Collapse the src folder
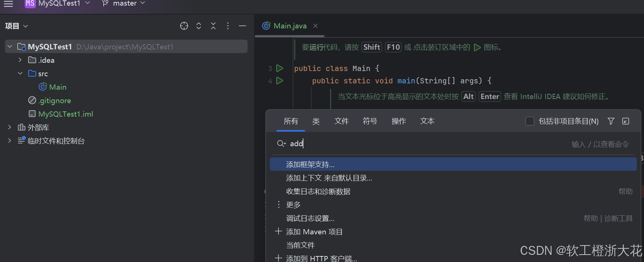Image resolution: width=644 pixels, height=262 pixels. click(20, 73)
